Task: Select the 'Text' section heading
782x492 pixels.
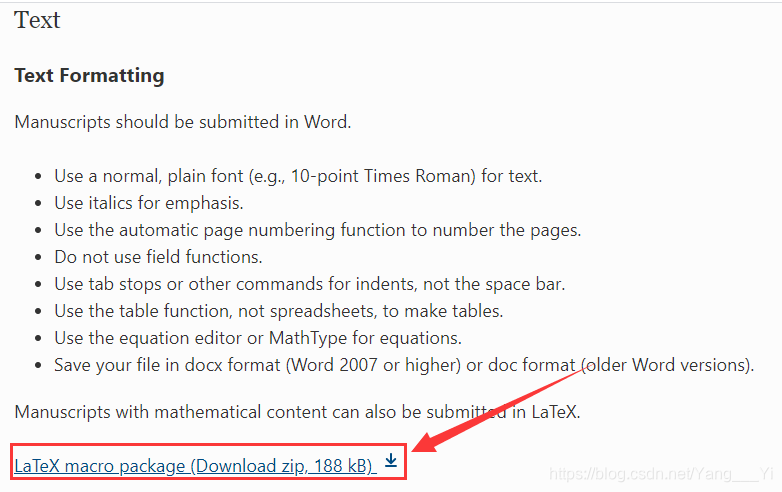Action: pyautogui.click(x=37, y=20)
